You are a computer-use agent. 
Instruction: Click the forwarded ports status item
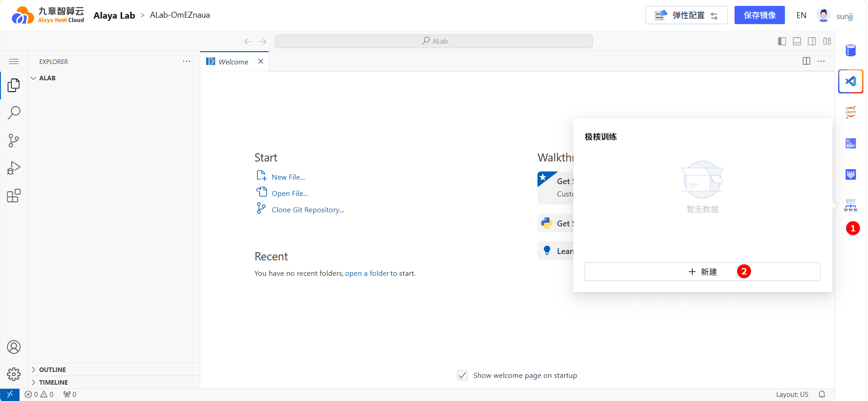(70, 395)
